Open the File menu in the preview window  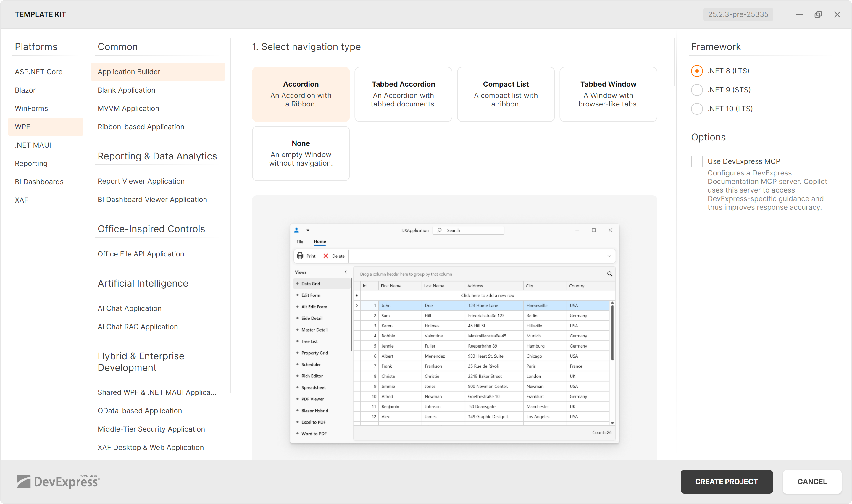tap(299, 241)
